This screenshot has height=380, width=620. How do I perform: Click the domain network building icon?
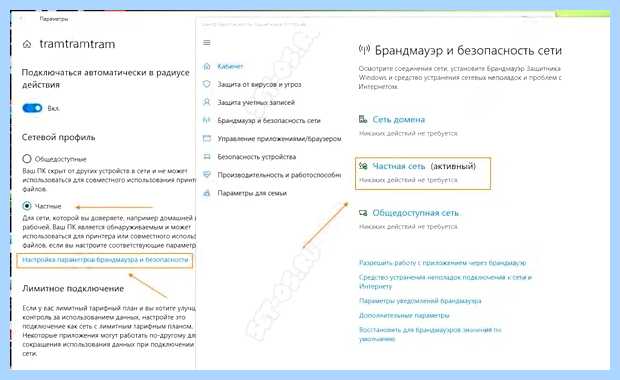click(363, 119)
